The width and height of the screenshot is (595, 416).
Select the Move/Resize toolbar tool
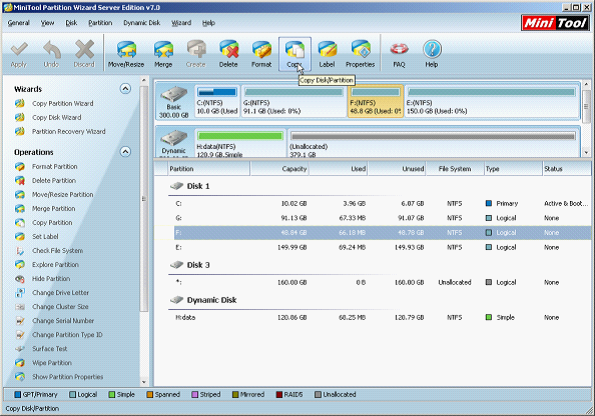[x=126, y=54]
